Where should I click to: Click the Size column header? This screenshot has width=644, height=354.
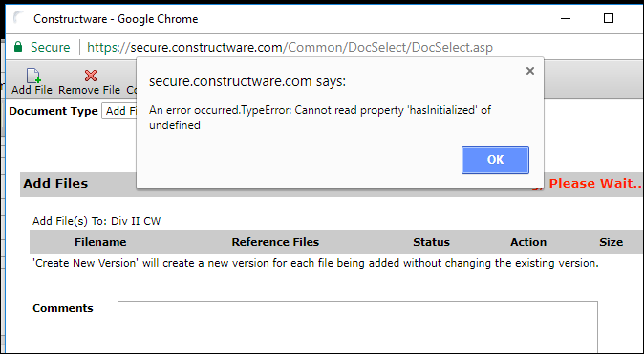coord(611,242)
